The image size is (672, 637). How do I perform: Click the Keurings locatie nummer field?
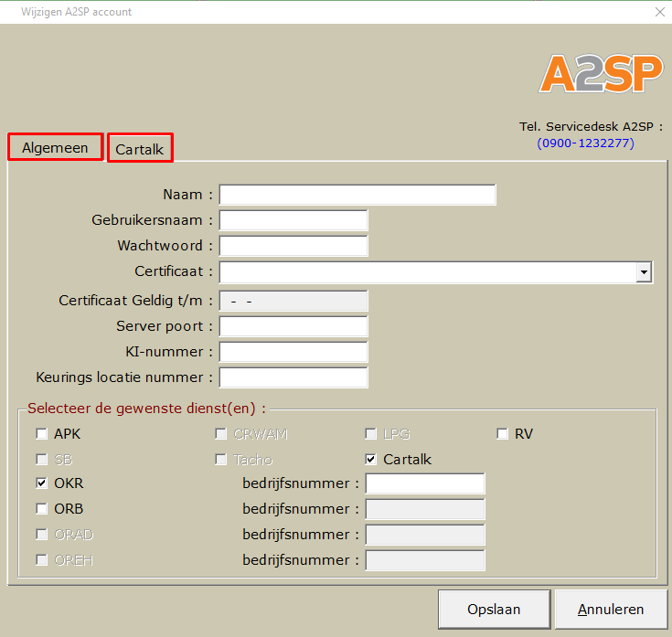point(293,377)
